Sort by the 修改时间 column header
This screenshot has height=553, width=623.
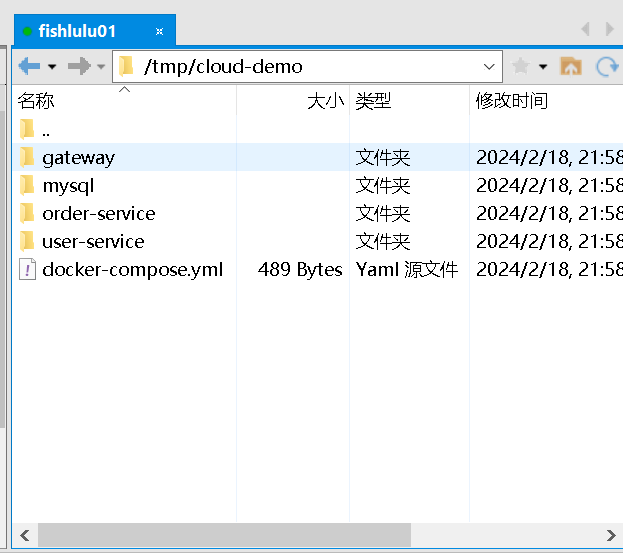point(512,101)
